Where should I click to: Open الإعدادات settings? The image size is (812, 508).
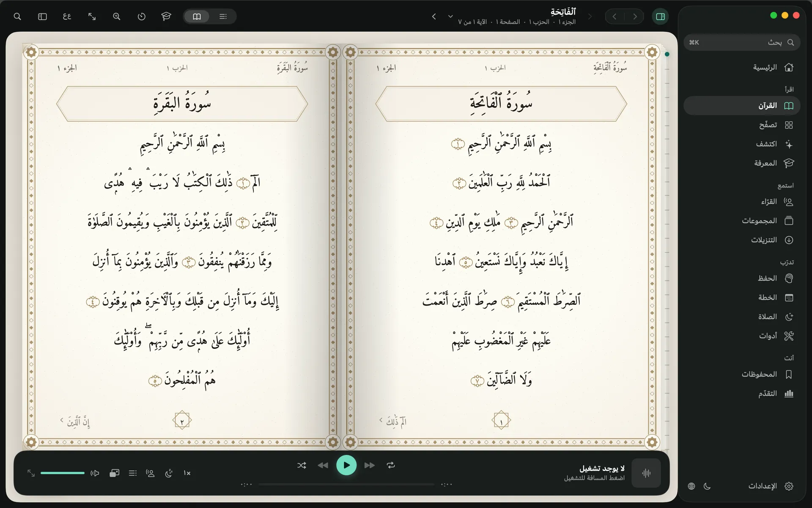(x=771, y=486)
